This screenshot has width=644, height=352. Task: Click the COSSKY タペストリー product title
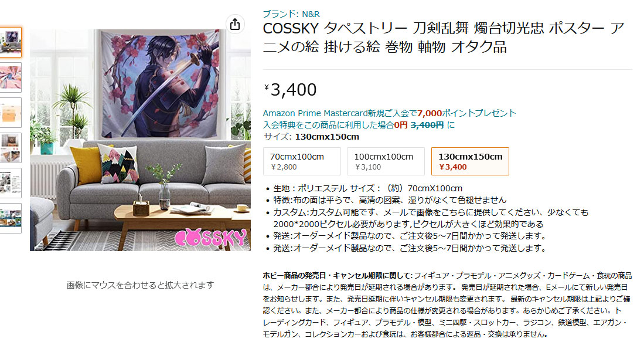(444, 38)
